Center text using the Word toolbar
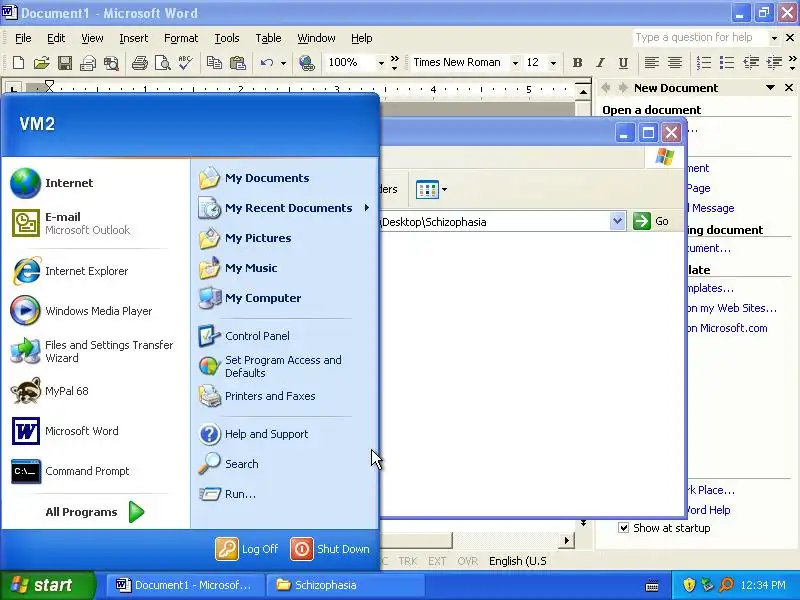Image resolution: width=800 pixels, height=600 pixels. point(674,63)
